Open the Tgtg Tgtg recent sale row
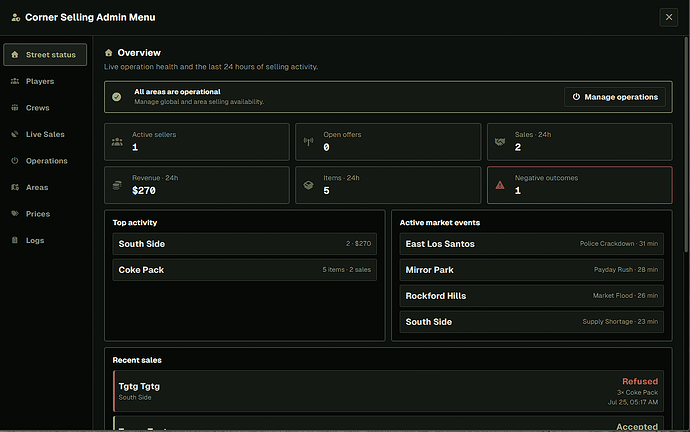This screenshot has width=690, height=432. pyautogui.click(x=388, y=391)
